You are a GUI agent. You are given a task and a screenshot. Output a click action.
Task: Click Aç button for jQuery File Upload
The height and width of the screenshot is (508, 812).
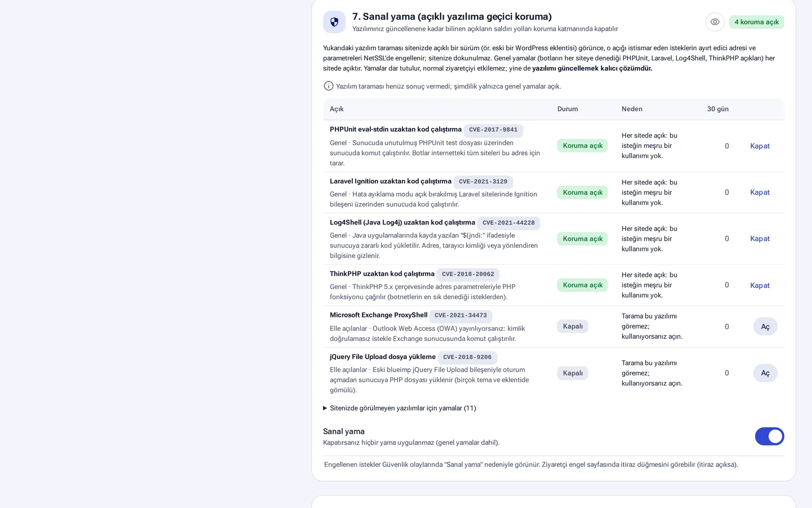tap(765, 373)
